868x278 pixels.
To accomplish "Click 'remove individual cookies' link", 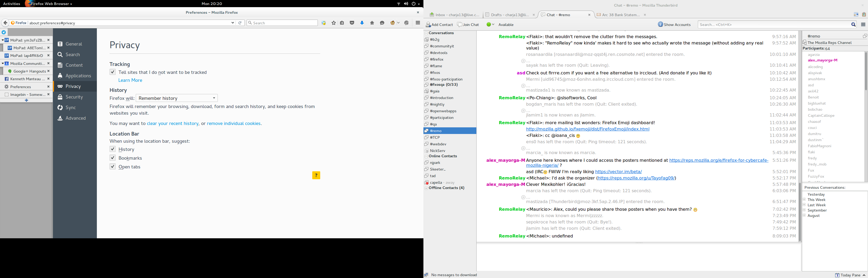I will click(234, 123).
